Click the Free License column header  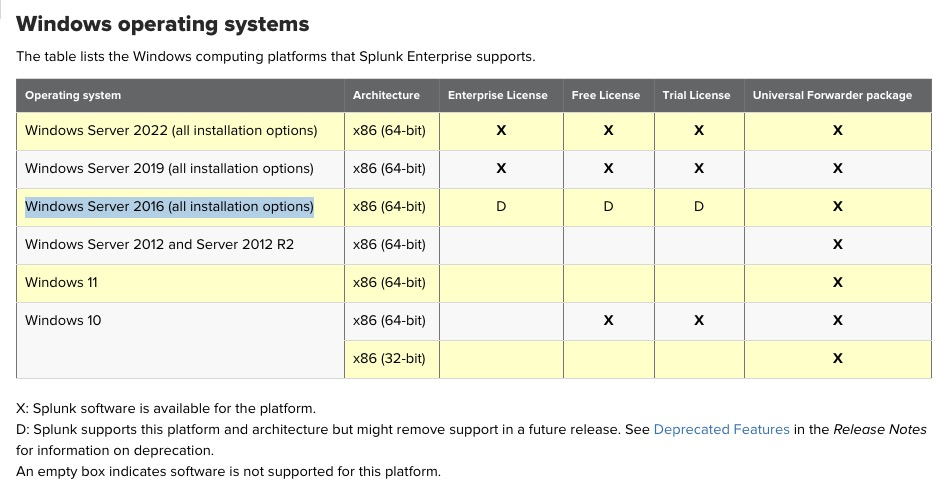coord(605,95)
